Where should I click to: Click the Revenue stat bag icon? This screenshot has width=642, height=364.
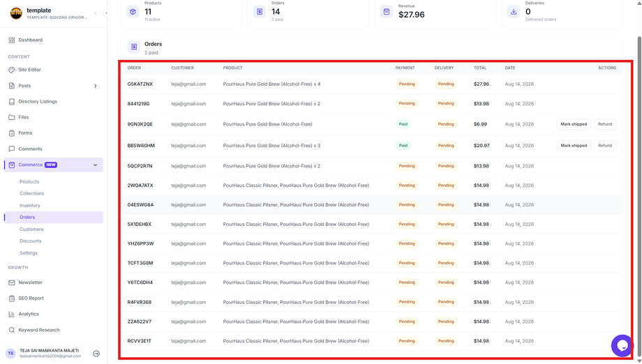(x=387, y=12)
